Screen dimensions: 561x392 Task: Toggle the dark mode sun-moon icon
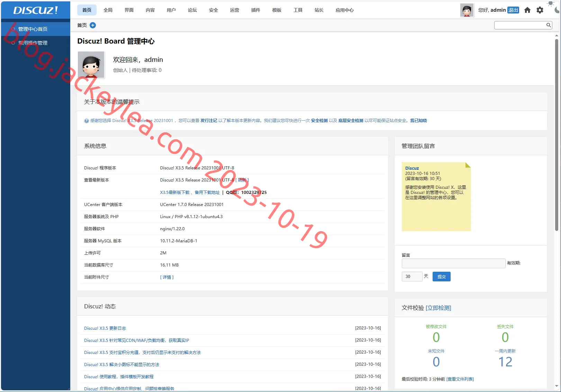(x=554, y=7)
